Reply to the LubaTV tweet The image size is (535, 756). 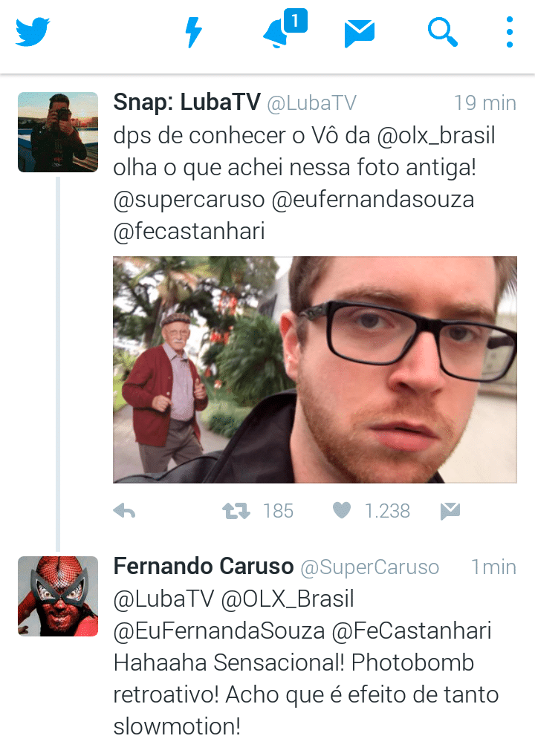point(125,511)
